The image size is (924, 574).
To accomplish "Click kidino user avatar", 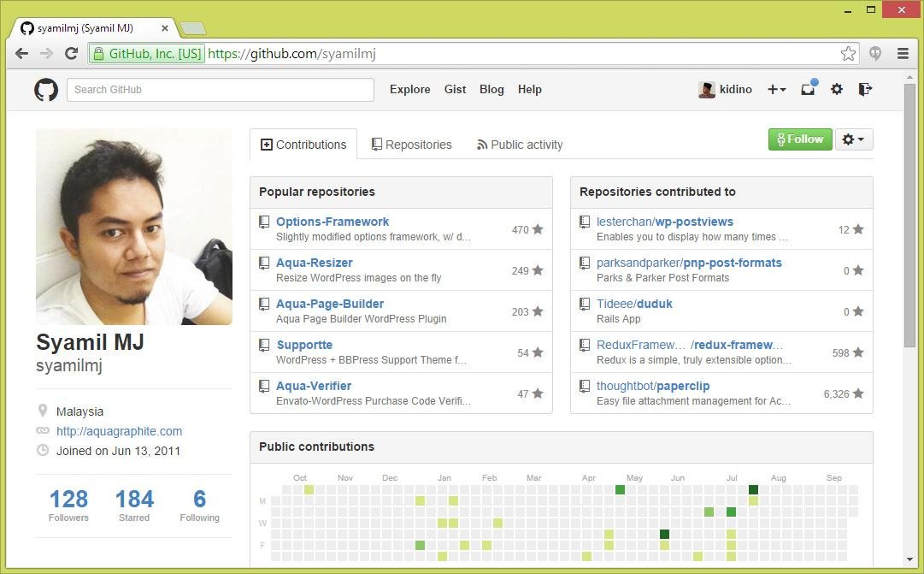I will pos(707,90).
